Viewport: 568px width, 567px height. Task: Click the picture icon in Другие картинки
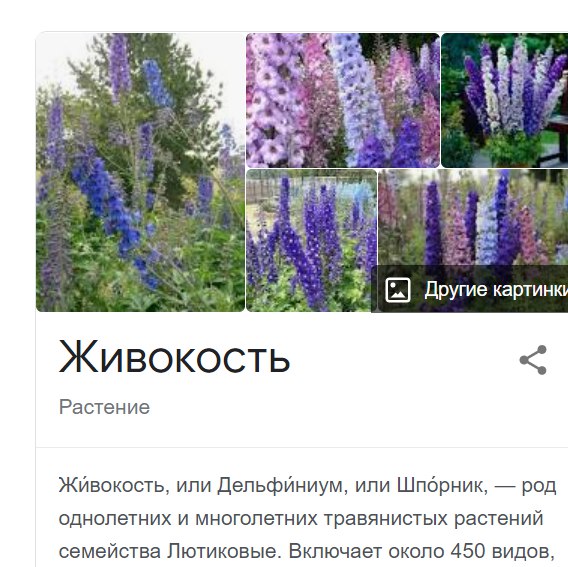point(398,290)
